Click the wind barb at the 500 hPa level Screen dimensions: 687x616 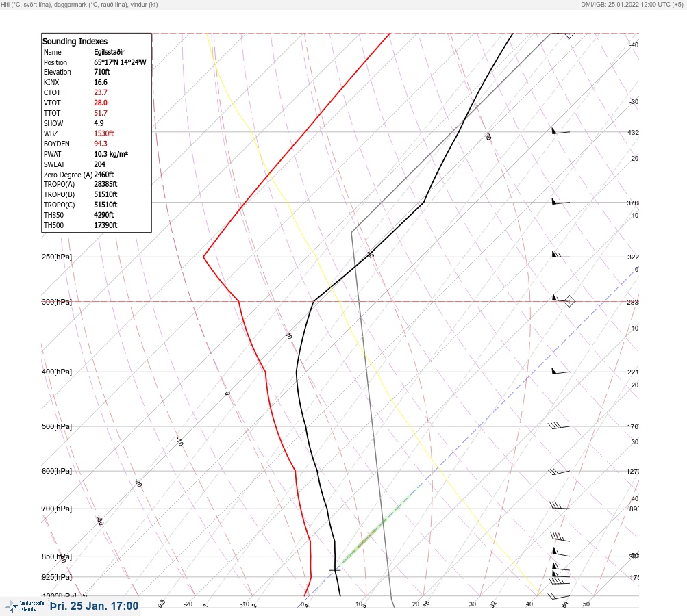click(559, 426)
